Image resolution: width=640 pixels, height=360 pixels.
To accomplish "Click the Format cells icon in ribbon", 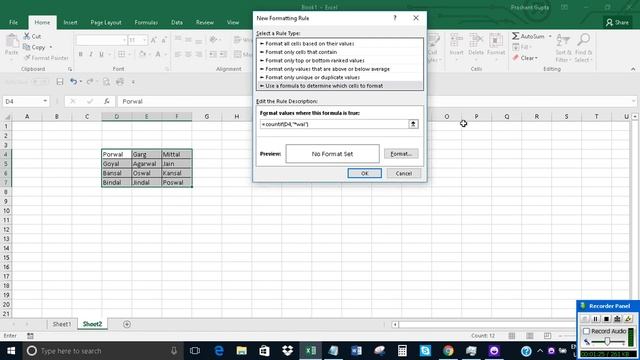I will point(496,41).
